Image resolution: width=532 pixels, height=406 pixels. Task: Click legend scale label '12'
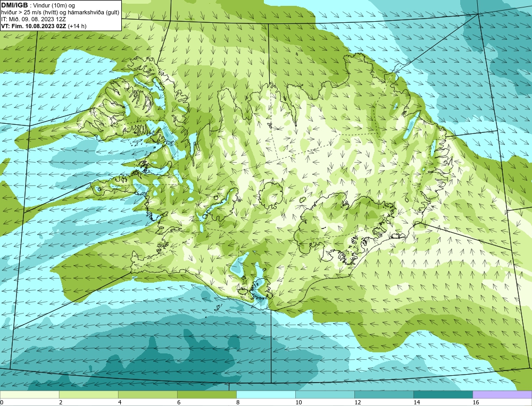coord(358,402)
